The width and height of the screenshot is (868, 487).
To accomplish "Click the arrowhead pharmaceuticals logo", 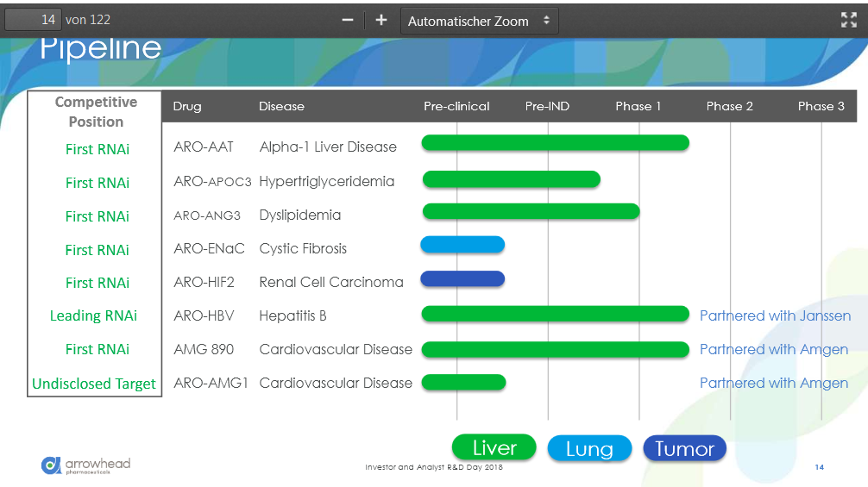I will point(85,465).
